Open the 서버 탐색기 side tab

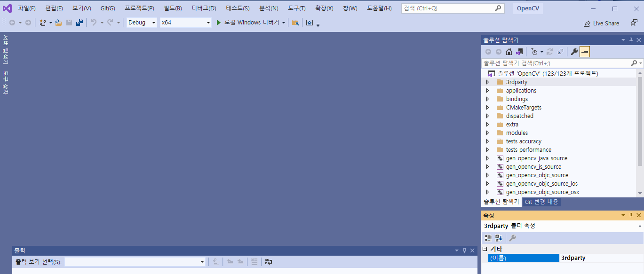6,50
